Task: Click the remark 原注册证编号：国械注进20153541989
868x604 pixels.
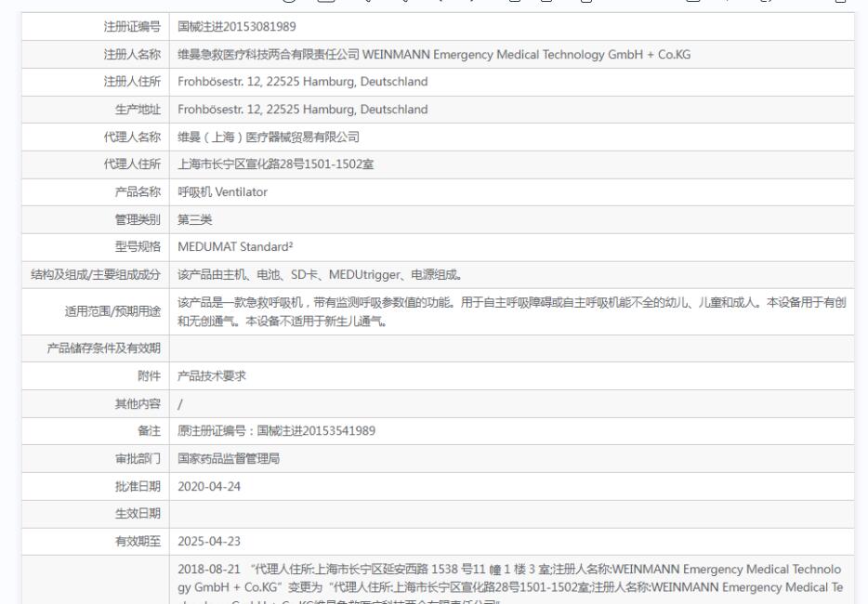Action: click(x=276, y=431)
